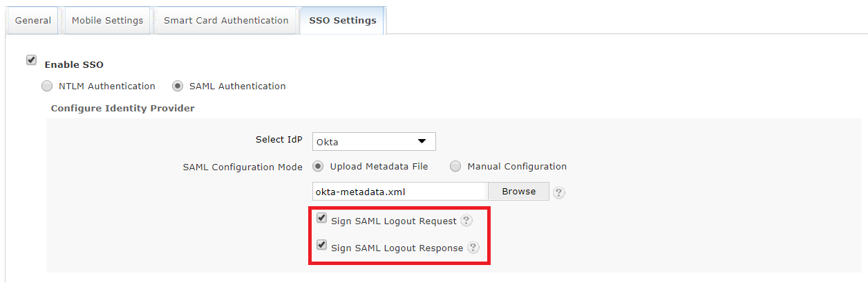868x283 pixels.
Task: Click help icon beside Sign SAML Logout Request
Action: [466, 221]
